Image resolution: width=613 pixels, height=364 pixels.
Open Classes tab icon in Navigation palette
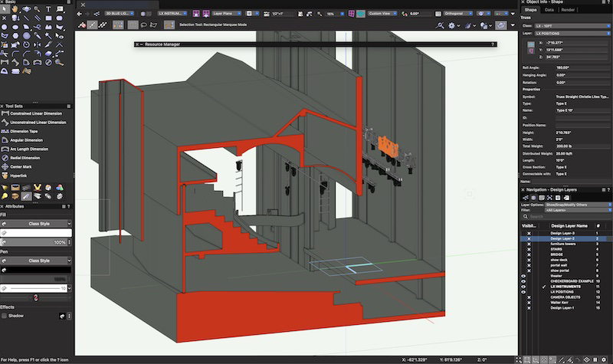526,198
